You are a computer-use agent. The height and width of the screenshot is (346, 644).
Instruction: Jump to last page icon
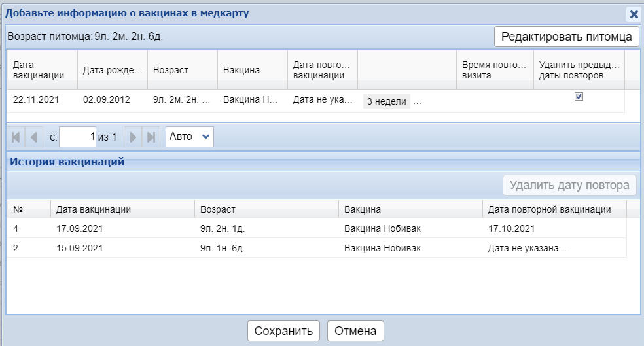(151, 137)
